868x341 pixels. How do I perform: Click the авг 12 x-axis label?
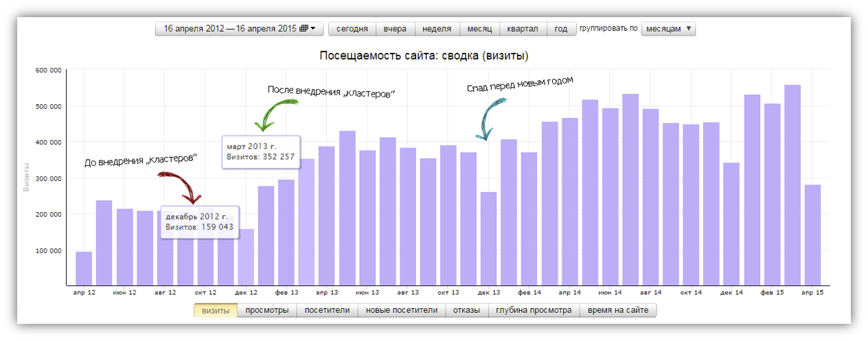tap(165, 293)
